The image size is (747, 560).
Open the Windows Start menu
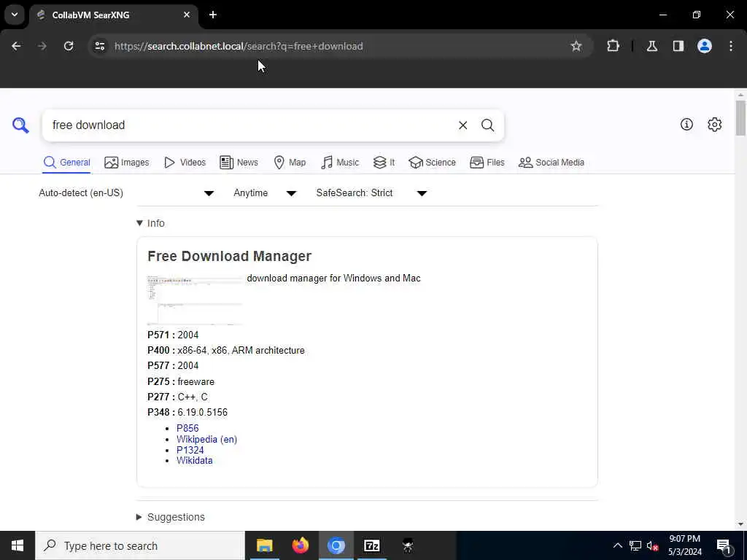[x=18, y=545]
